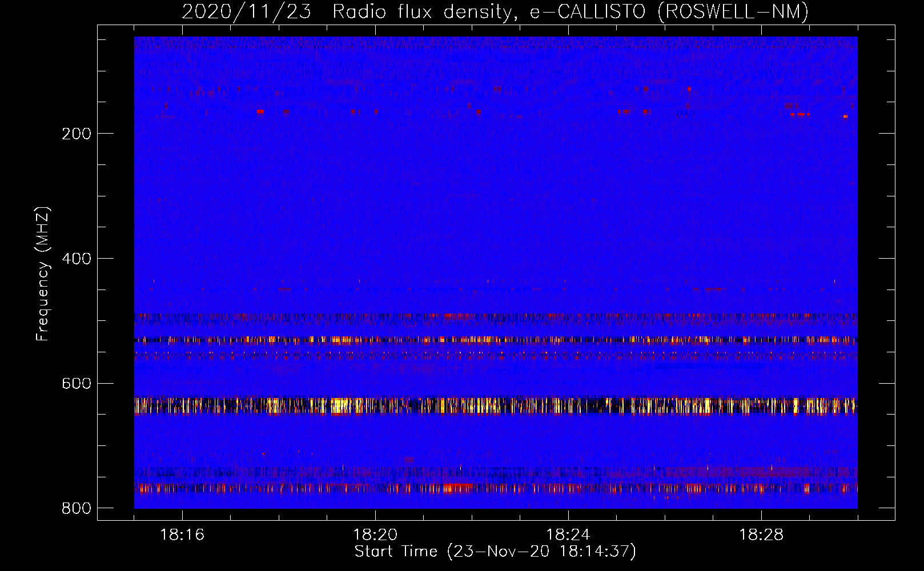
Task: Click the 18:20 time tick label
Action: point(375,535)
